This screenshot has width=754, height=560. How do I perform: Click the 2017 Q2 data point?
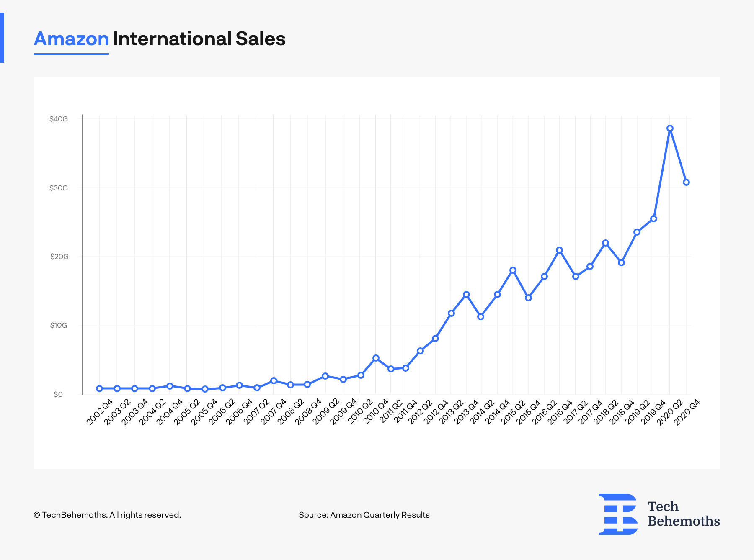(x=576, y=276)
